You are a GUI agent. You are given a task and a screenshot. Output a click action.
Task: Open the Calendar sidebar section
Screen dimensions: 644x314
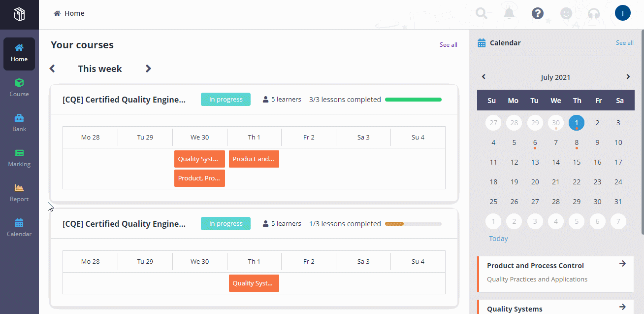pyautogui.click(x=19, y=228)
